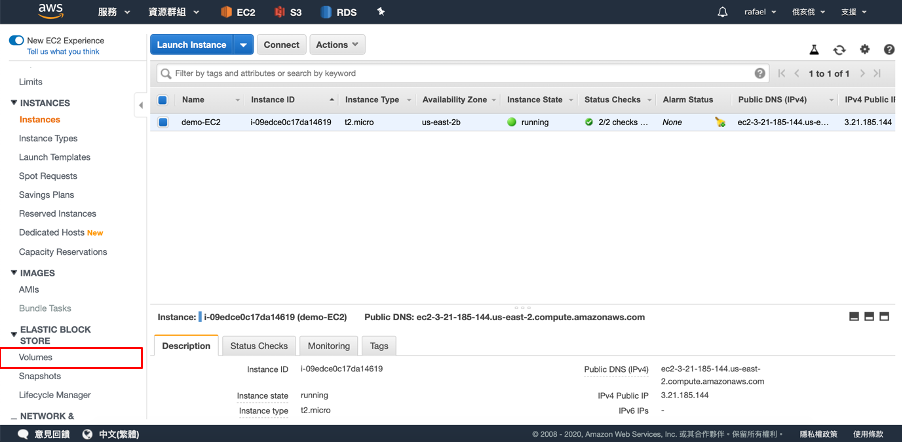Screen dimensions: 902x442
Task: Open the notifications bell
Action: coord(723,12)
